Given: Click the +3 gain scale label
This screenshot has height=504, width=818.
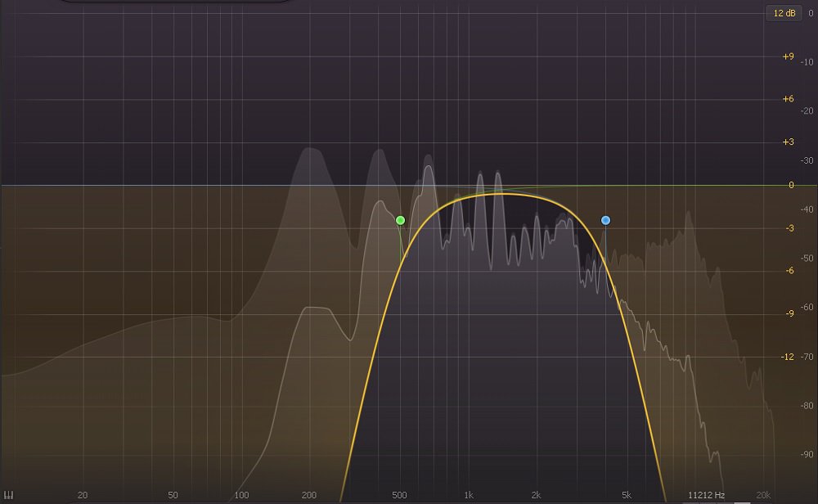Looking at the screenshot, I should (788, 142).
